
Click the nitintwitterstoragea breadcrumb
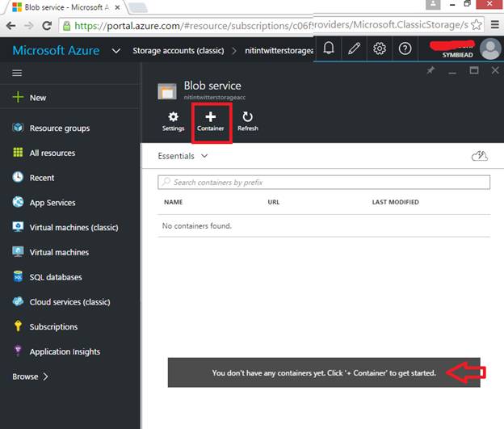tap(279, 50)
